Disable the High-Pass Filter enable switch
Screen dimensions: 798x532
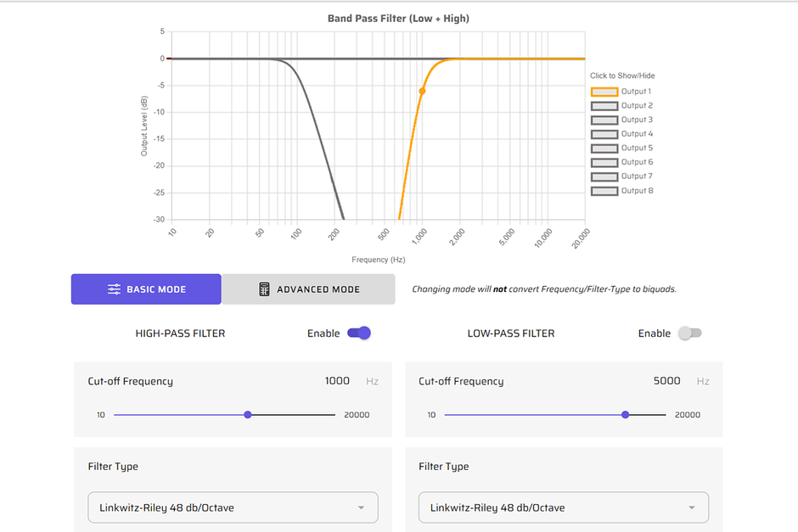(359, 333)
